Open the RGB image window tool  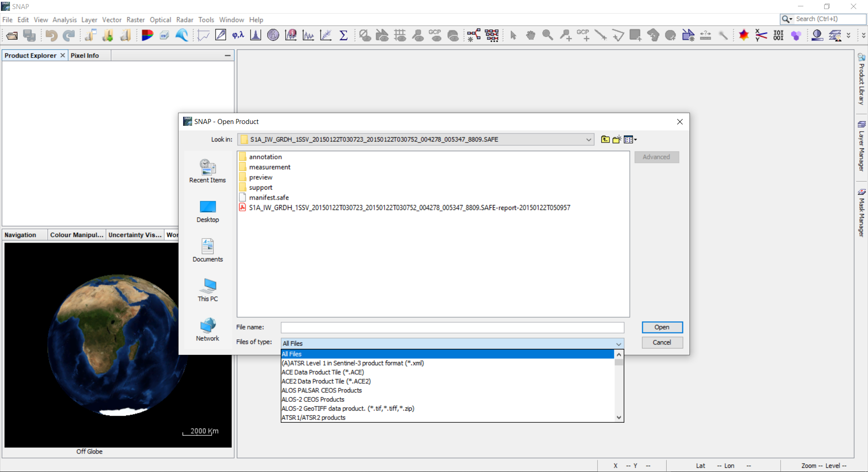pos(147,35)
